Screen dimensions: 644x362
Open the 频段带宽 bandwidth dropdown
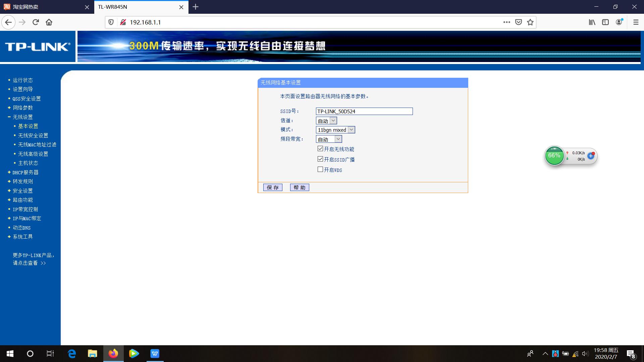tap(329, 139)
